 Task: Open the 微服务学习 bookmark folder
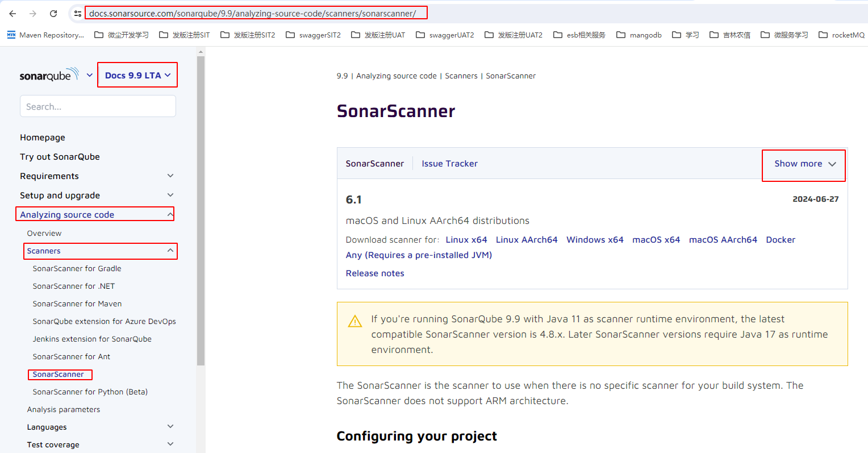click(784, 35)
